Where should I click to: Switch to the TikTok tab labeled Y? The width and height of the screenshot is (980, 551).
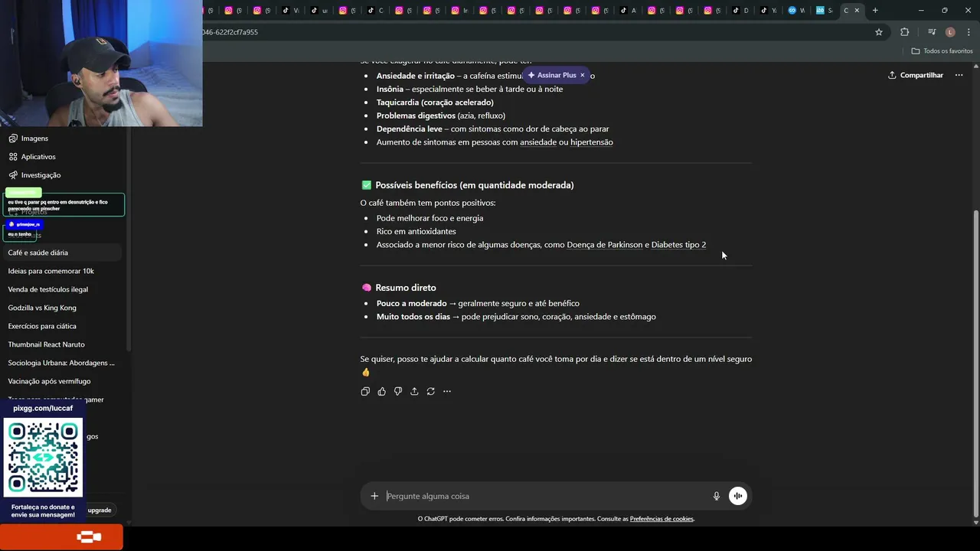769,10
